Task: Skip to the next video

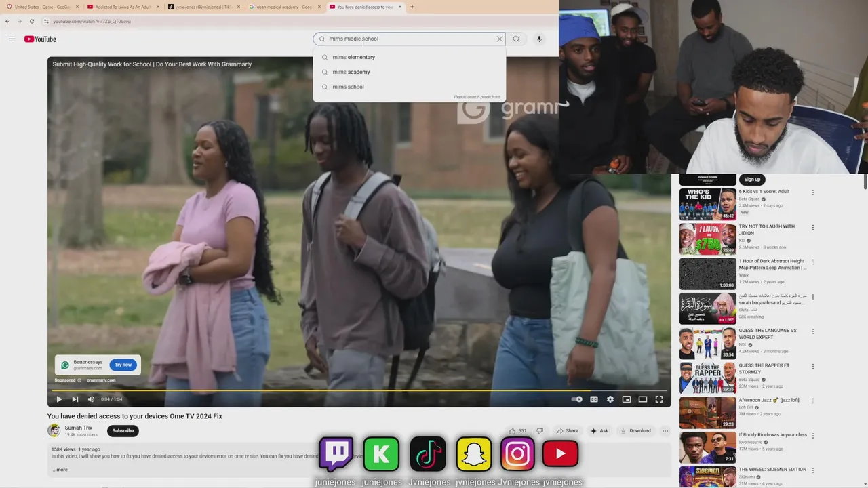Action: pyautogui.click(x=75, y=399)
